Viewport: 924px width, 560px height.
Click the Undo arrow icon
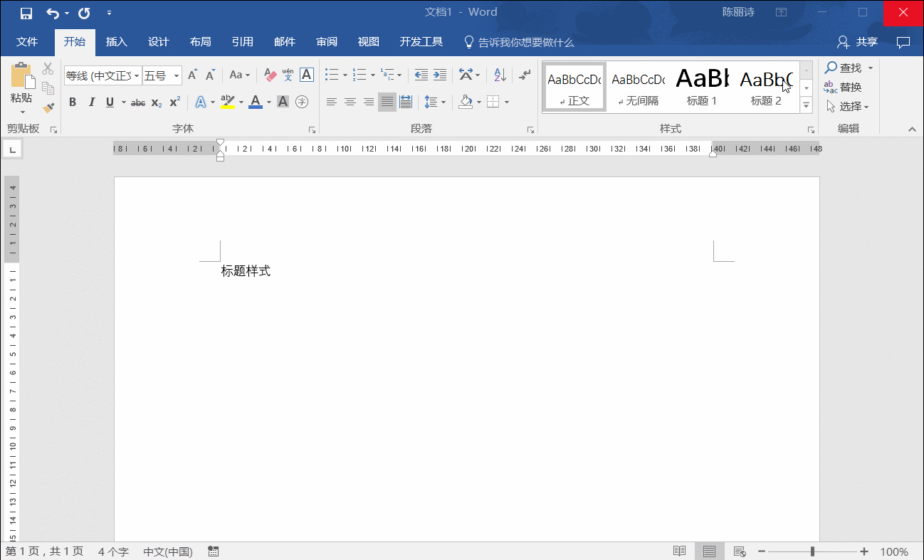(x=53, y=13)
